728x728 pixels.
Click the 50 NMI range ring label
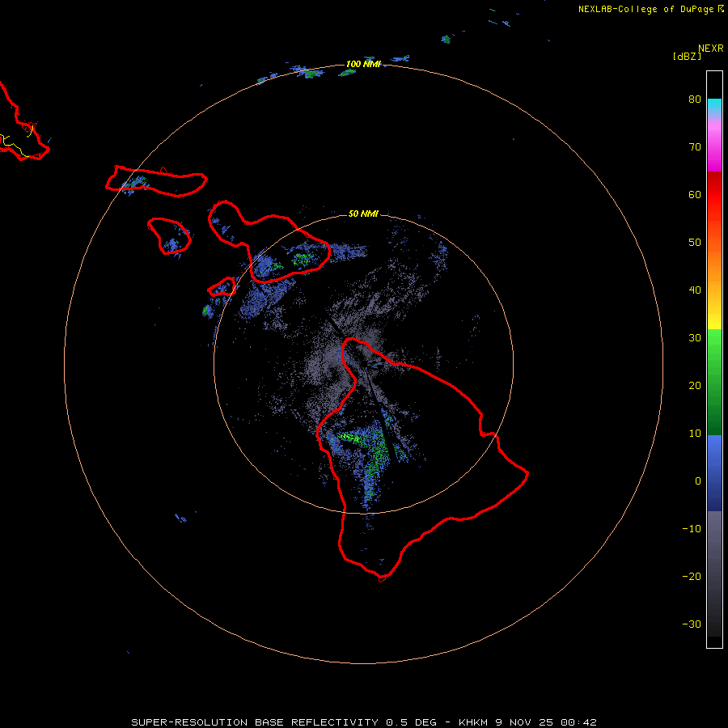pyautogui.click(x=363, y=214)
